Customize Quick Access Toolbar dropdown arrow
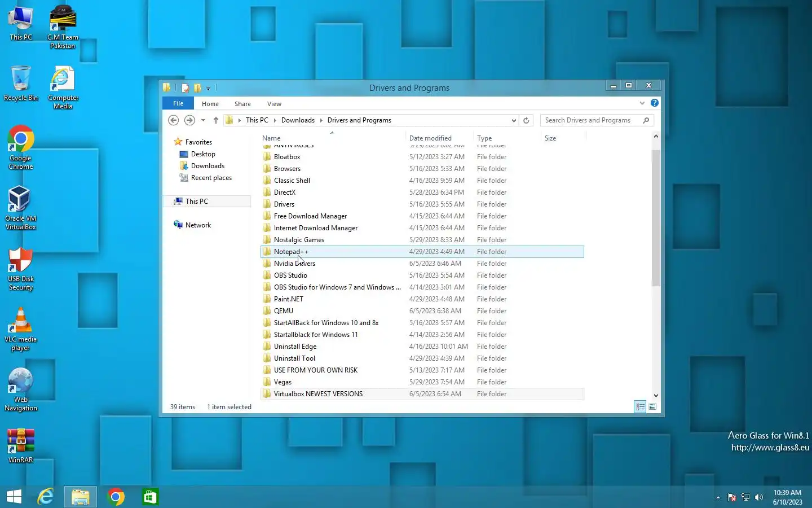Image resolution: width=812 pixels, height=508 pixels. (x=209, y=88)
